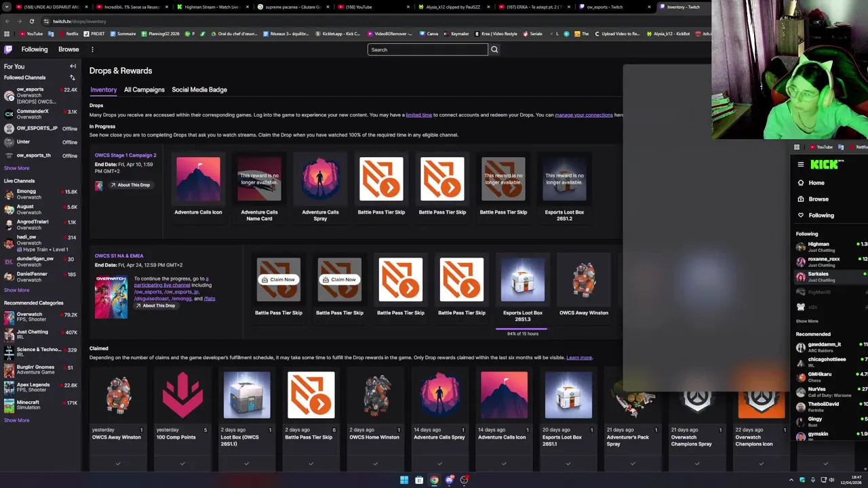Open OWCS S1 NA & EMEA campaign title
The height and width of the screenshot is (488, 868).
119,256
